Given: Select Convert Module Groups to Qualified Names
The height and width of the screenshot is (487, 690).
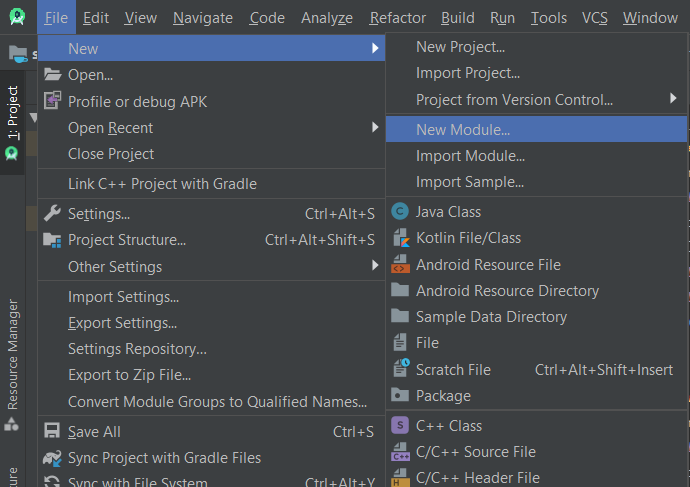Looking at the screenshot, I should 211,401.
